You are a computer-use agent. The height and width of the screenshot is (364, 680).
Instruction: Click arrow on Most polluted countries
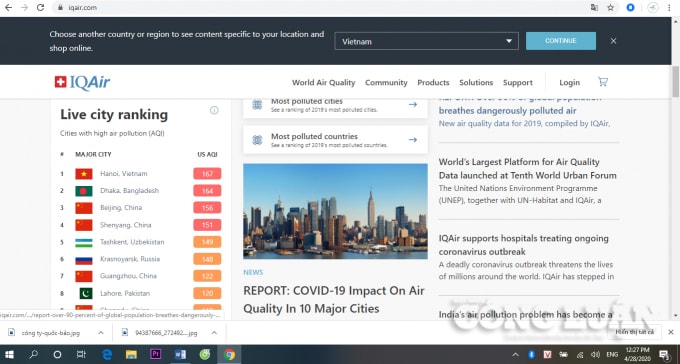[412, 140]
